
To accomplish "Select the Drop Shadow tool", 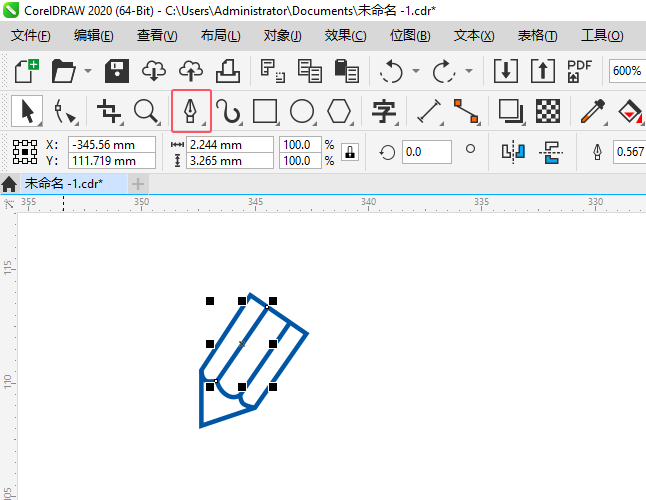I will pyautogui.click(x=511, y=111).
